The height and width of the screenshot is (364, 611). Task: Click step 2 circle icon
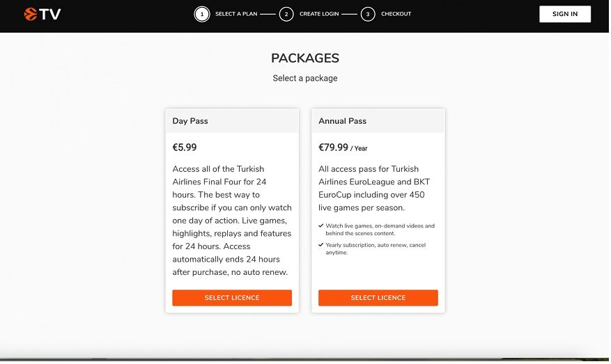click(x=286, y=14)
